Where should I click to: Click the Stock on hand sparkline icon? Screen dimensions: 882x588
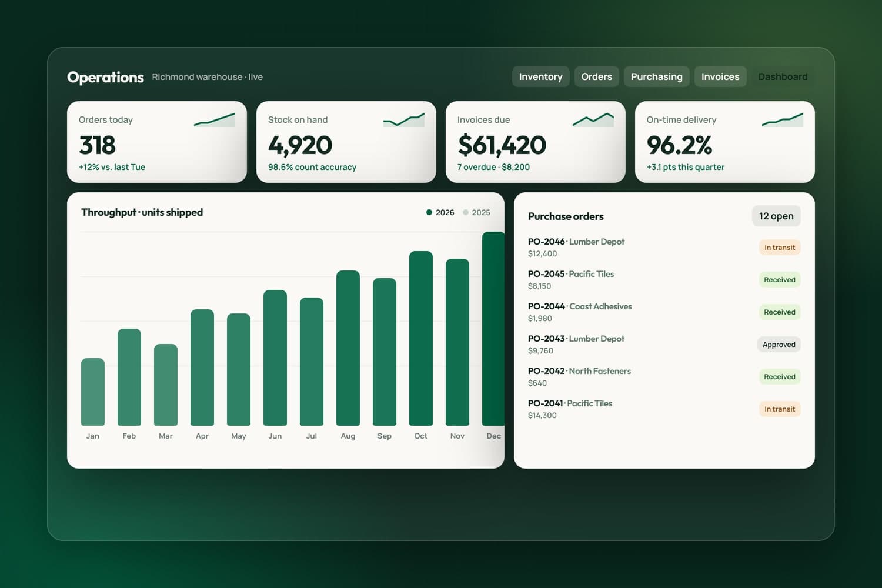404,120
